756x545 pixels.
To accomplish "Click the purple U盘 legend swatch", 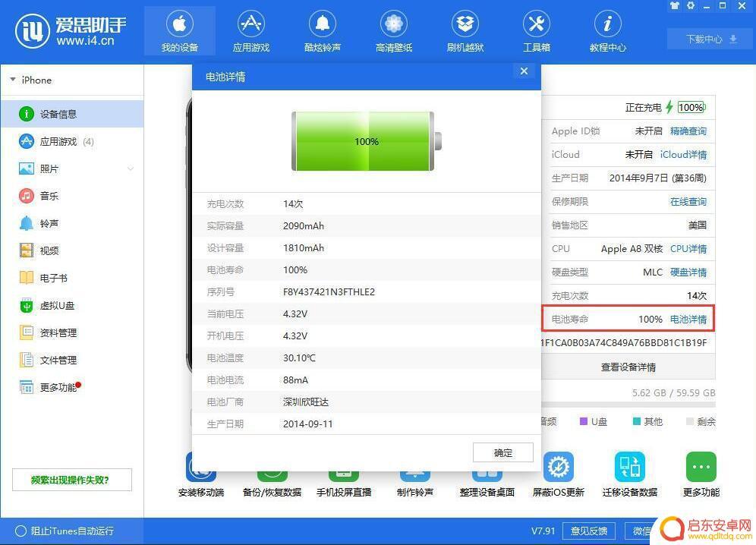I will click(584, 421).
